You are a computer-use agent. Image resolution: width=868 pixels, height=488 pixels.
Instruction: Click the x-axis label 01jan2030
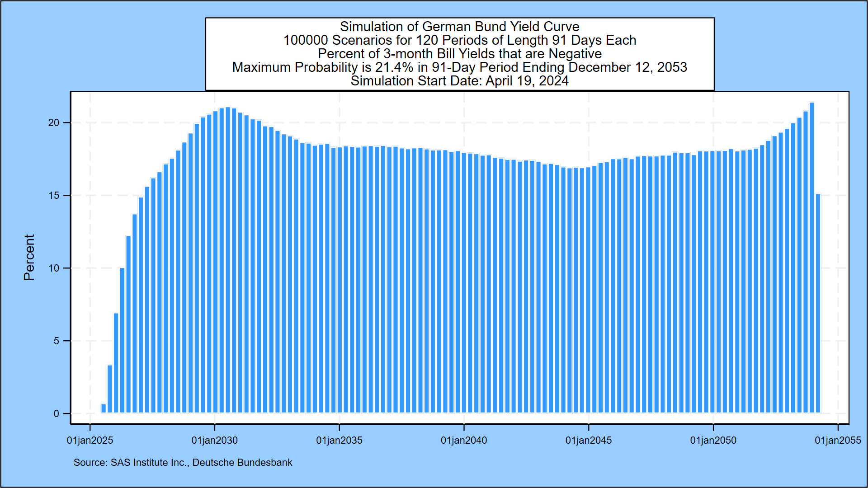click(x=214, y=441)
